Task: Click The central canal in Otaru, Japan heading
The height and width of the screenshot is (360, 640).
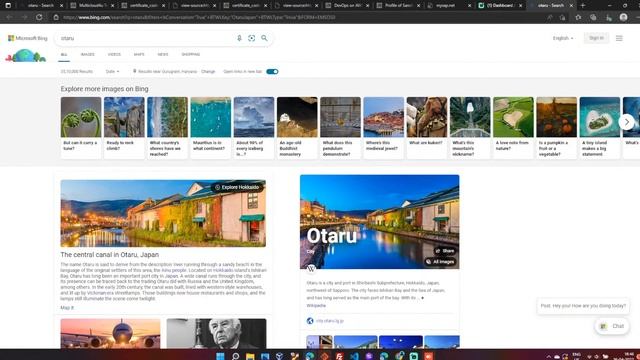Action: (110, 255)
